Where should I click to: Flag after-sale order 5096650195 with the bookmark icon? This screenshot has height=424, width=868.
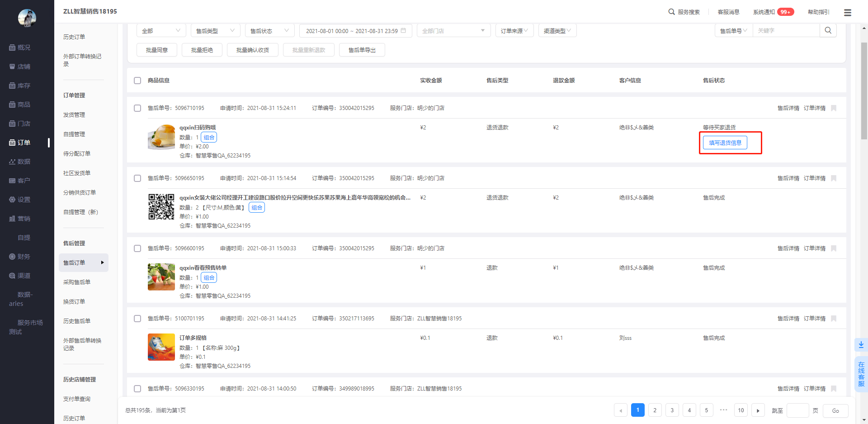pyautogui.click(x=834, y=178)
